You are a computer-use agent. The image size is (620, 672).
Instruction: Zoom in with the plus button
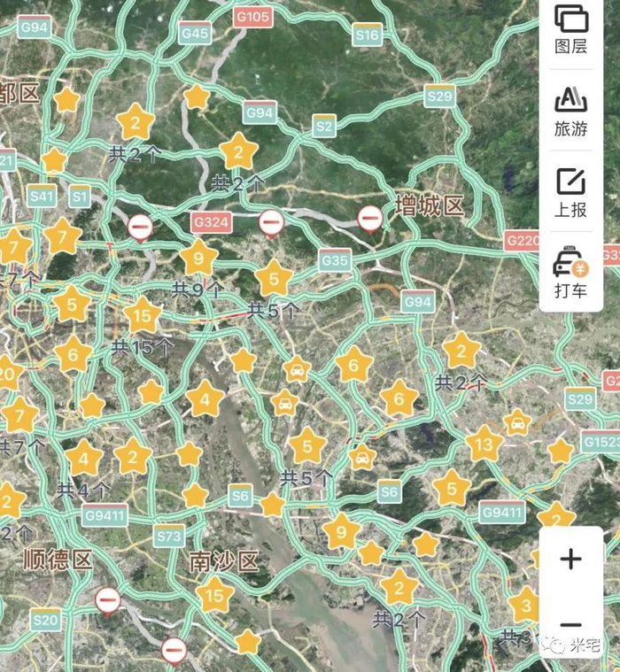click(570, 560)
